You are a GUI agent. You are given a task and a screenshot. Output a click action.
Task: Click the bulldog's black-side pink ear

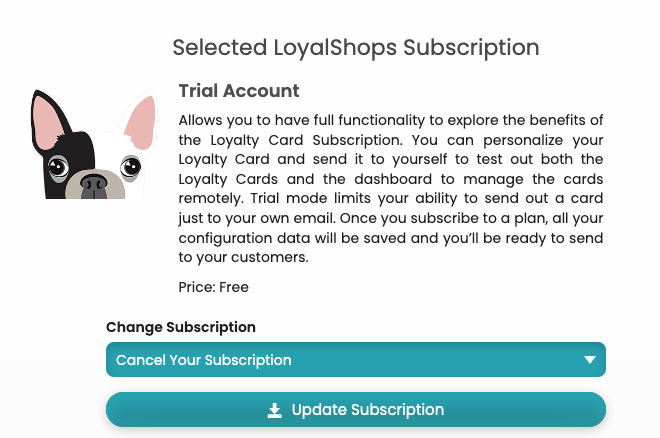(48, 123)
